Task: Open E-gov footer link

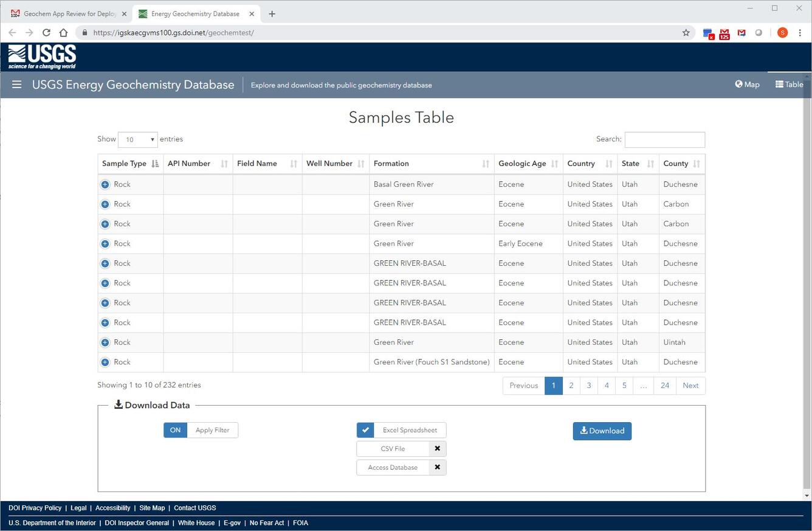Action: tap(232, 523)
